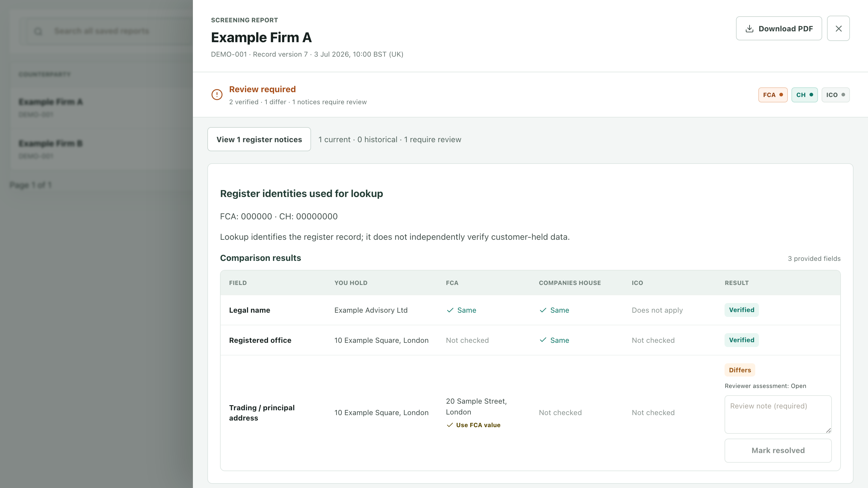Select the CH status badge
Viewport: 868px width, 488px height.
click(x=804, y=95)
